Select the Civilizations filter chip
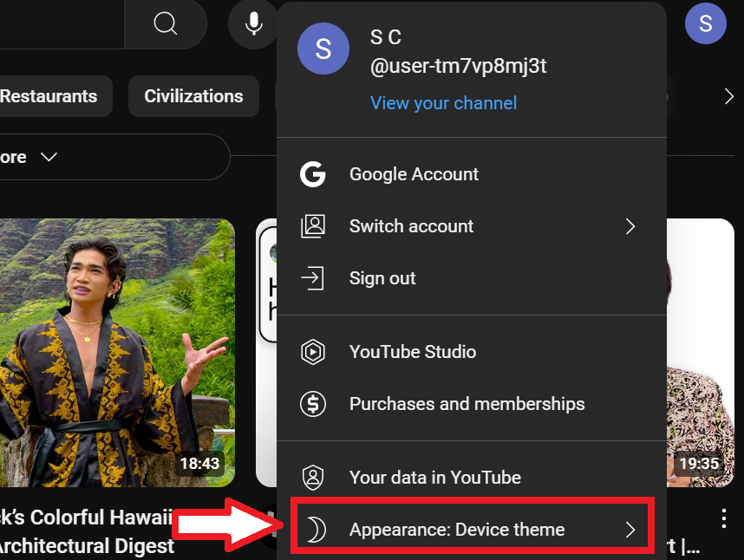Screen dimensions: 744x560 [x=193, y=96]
